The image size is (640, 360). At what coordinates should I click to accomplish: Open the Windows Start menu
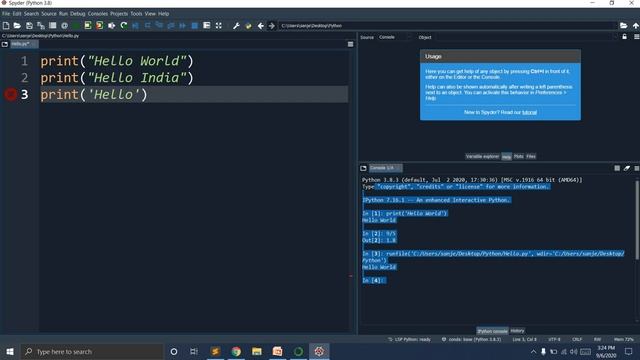click(x=10, y=351)
